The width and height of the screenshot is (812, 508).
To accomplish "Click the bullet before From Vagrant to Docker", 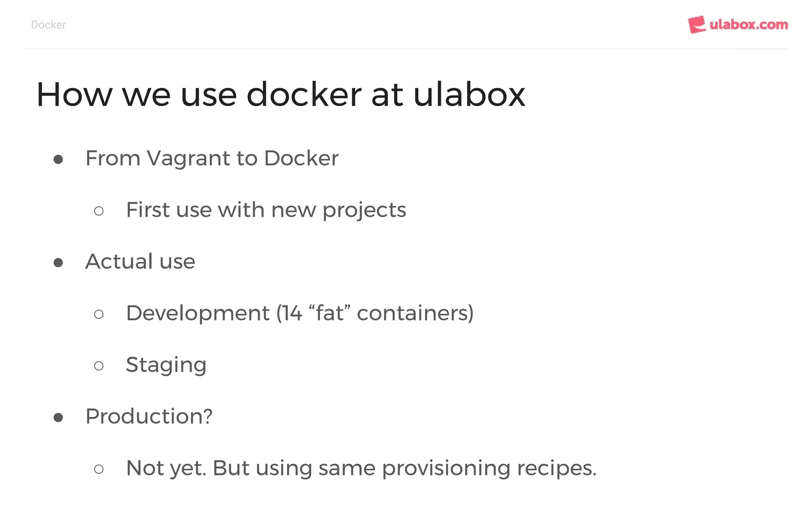I will (x=58, y=159).
